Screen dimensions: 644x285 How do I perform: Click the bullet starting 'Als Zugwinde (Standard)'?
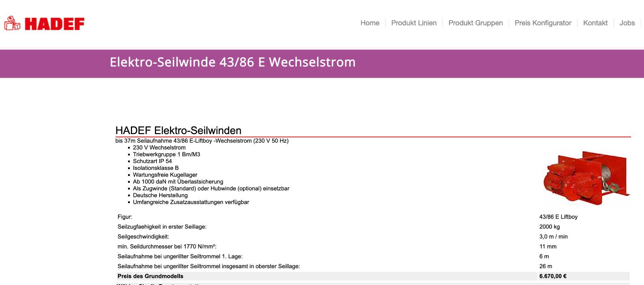click(x=211, y=188)
